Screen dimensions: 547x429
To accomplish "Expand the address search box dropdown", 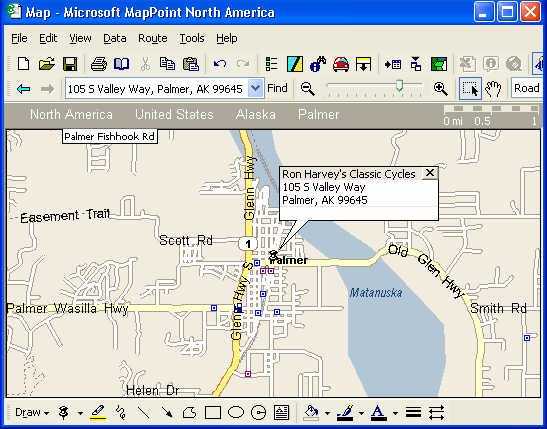I will [x=255, y=88].
